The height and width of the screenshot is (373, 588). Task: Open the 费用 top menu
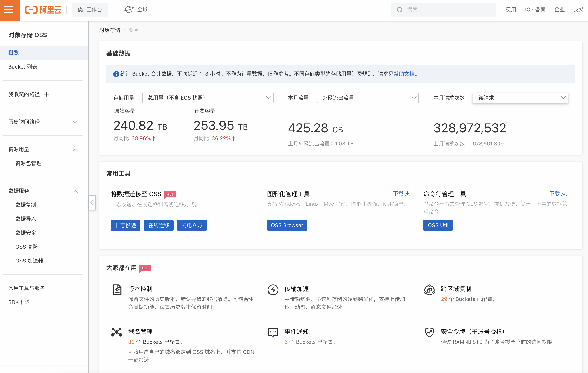click(511, 10)
